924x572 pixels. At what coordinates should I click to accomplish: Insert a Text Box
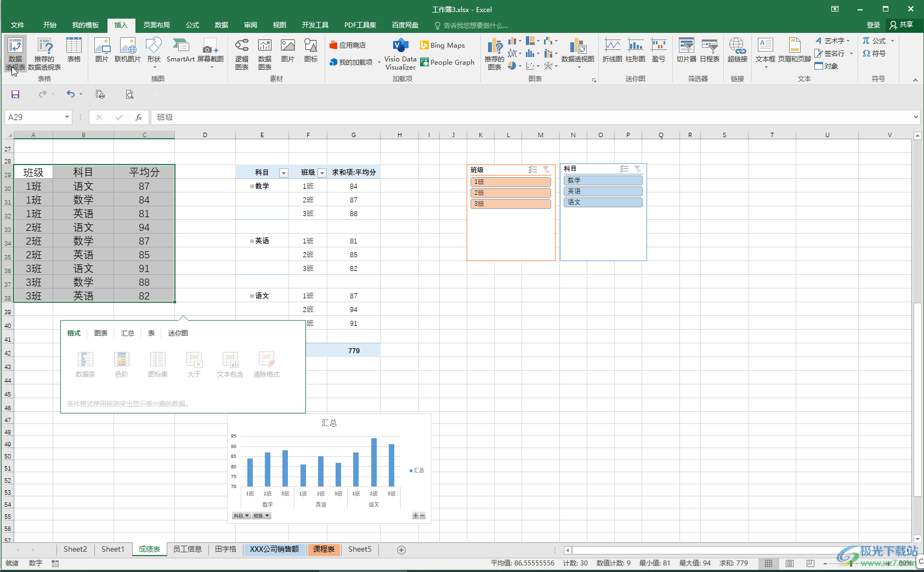point(766,53)
